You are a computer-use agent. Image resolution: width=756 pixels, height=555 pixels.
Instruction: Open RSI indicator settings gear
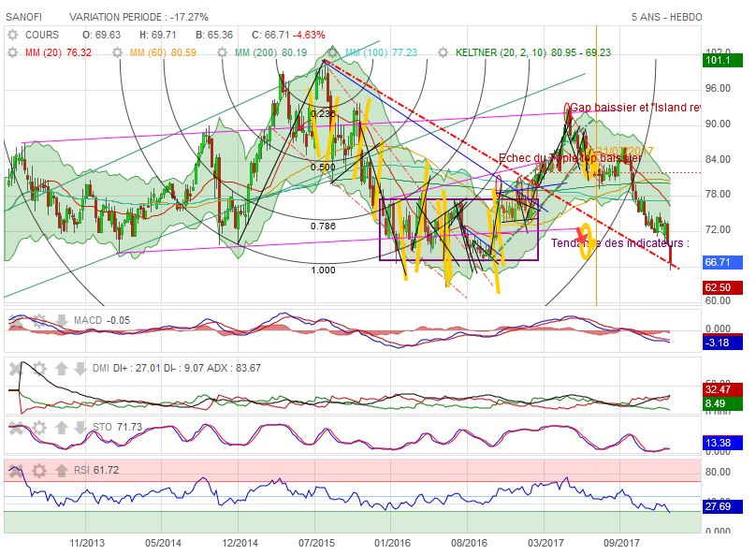[x=39, y=470]
